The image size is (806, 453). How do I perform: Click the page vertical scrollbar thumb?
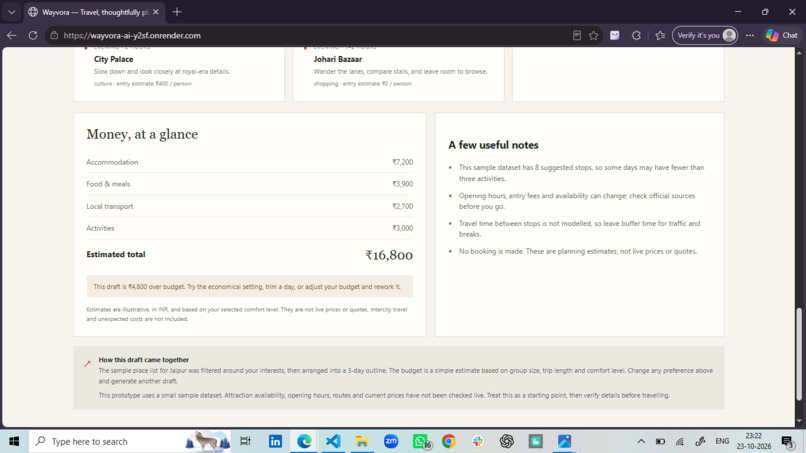(x=799, y=354)
